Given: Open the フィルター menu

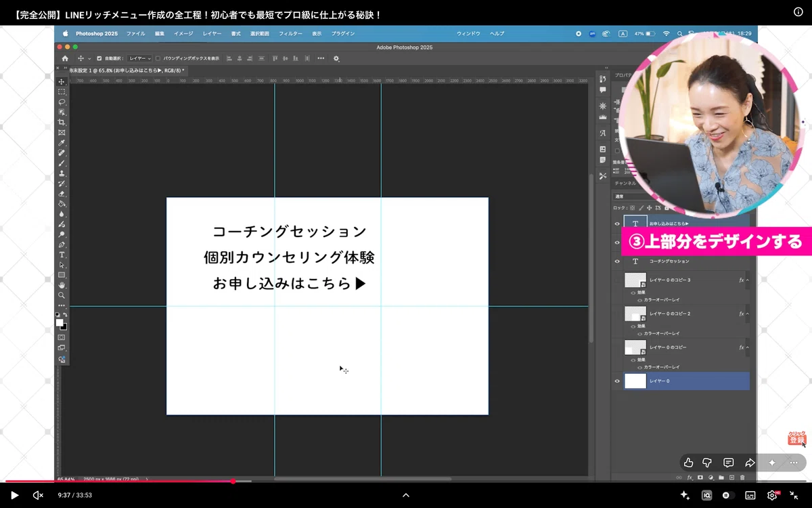Looking at the screenshot, I should (290, 33).
